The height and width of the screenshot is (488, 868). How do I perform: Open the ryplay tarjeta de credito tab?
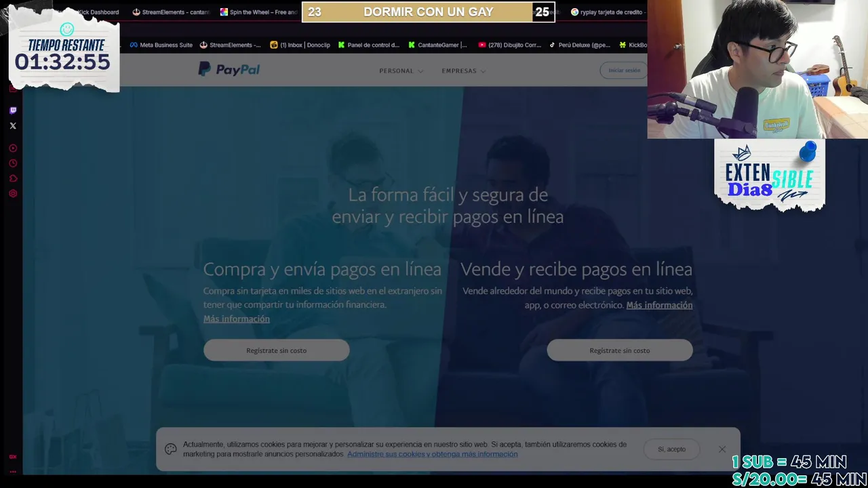coord(608,12)
